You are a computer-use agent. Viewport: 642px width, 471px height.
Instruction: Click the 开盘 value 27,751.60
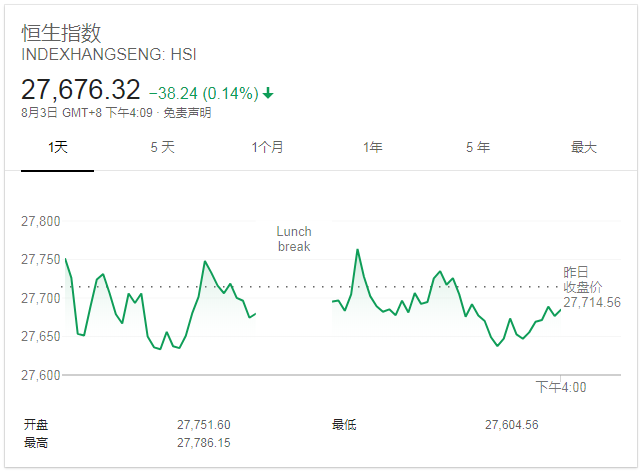click(x=204, y=425)
